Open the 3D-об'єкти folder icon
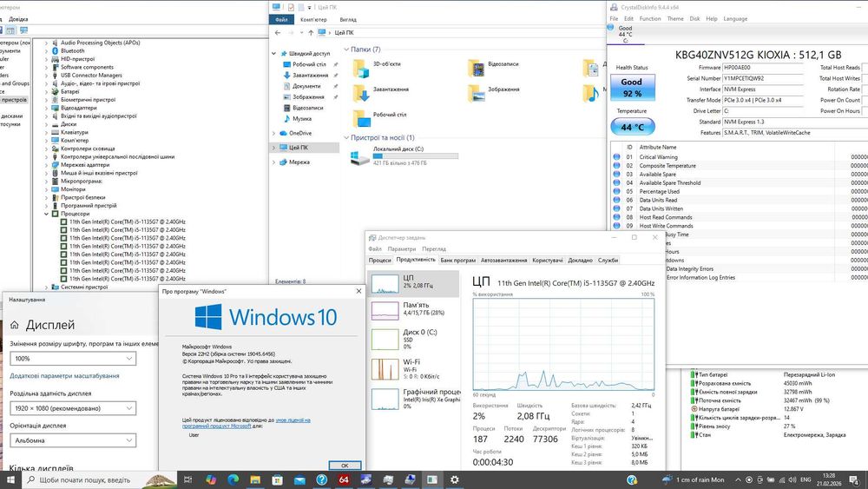 (x=361, y=69)
